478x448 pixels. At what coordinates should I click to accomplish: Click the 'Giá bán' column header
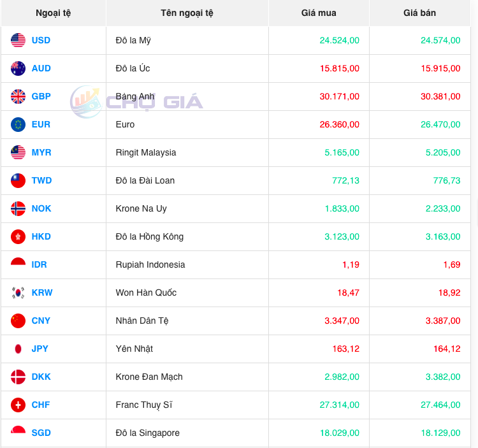coord(419,13)
